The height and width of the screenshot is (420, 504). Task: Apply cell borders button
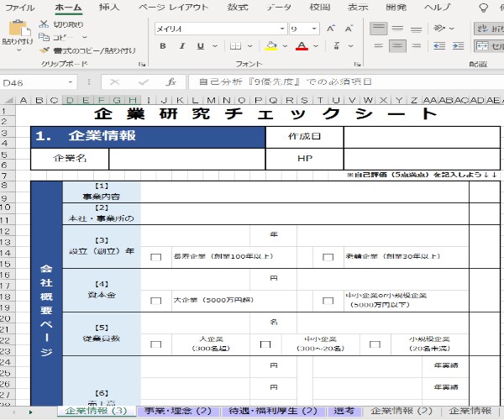click(235, 46)
